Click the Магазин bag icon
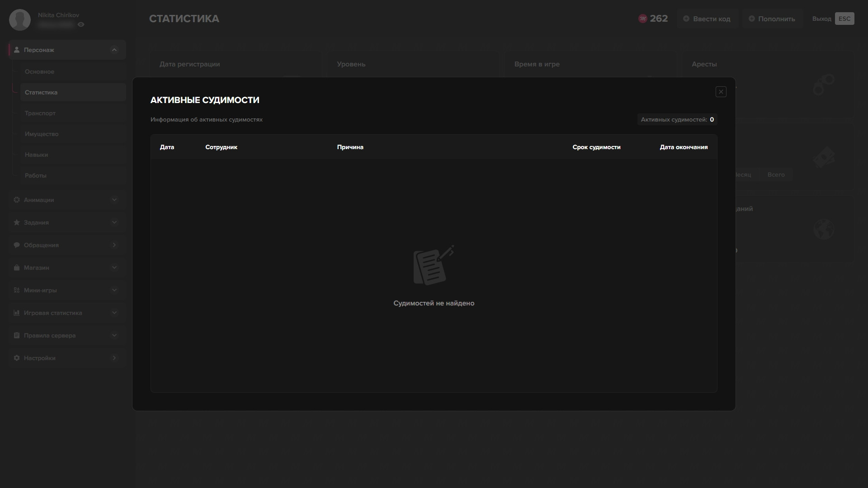The width and height of the screenshot is (868, 488). [x=17, y=267]
